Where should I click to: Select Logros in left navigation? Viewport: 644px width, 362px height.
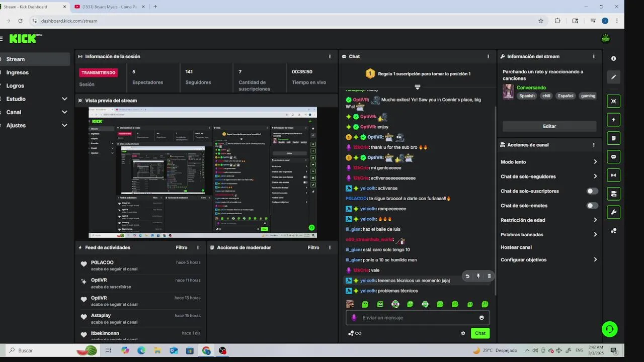pyautogui.click(x=35, y=86)
